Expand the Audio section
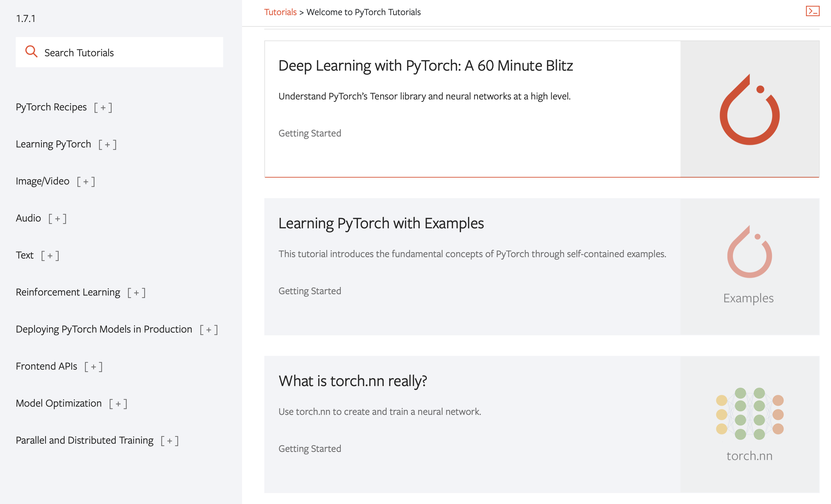This screenshot has height=504, width=831. tap(57, 218)
